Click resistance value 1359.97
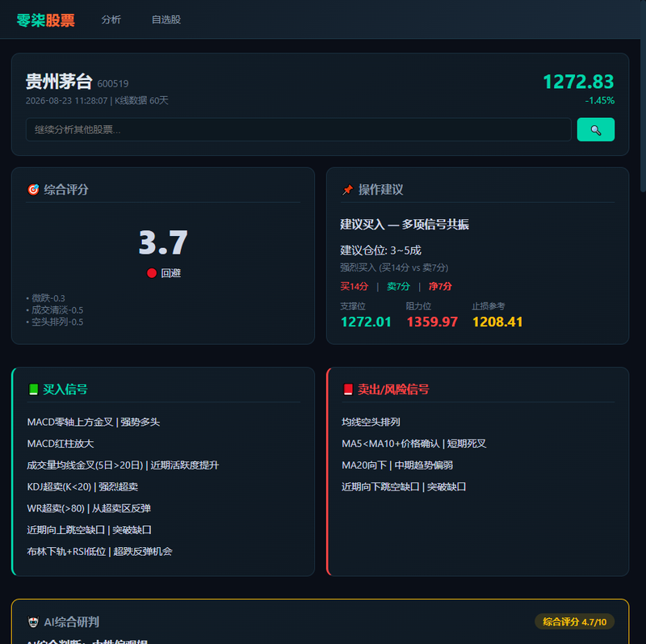Viewport: 646px width, 644px height. (432, 322)
